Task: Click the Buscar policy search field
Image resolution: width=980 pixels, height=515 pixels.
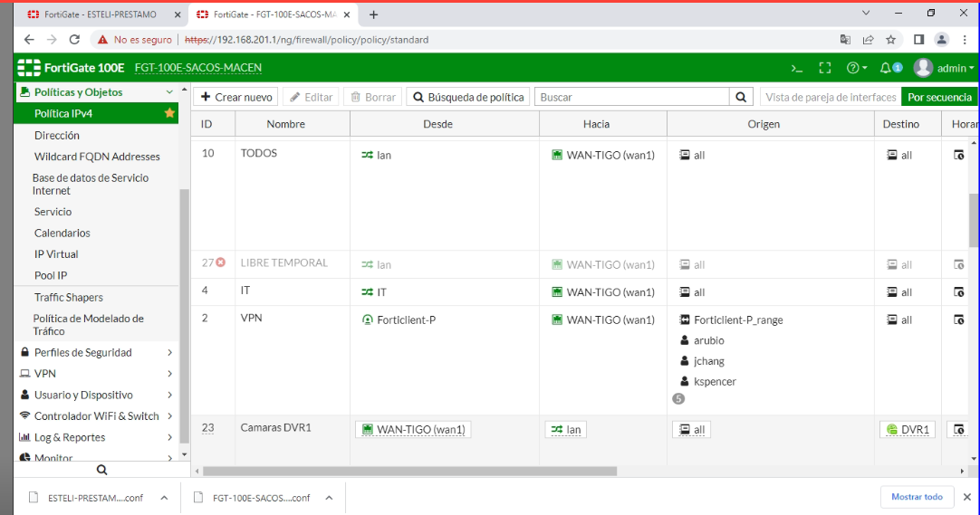Action: (x=632, y=97)
